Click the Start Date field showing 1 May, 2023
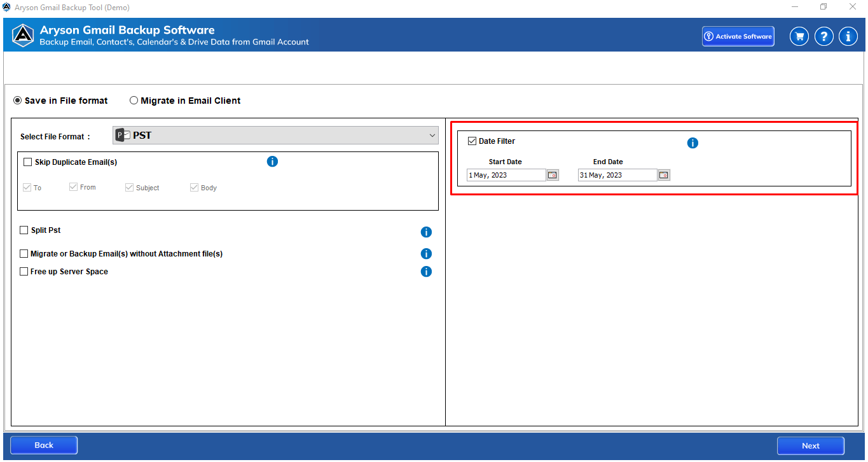Viewport: 868px width, 462px height. pos(506,175)
